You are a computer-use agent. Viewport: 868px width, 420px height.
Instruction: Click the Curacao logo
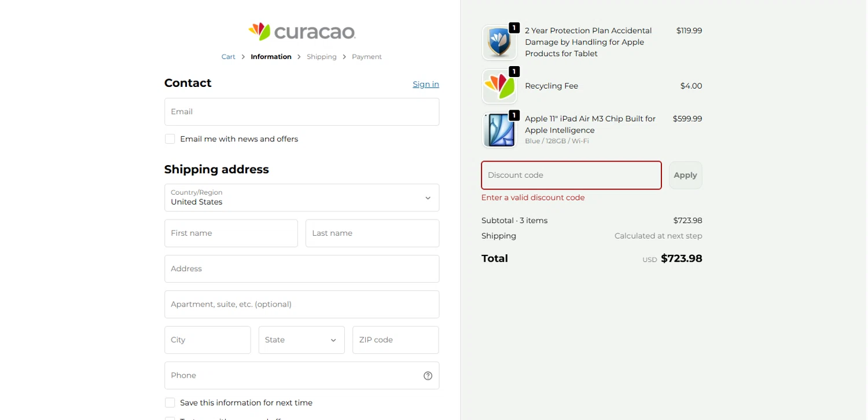(301, 31)
